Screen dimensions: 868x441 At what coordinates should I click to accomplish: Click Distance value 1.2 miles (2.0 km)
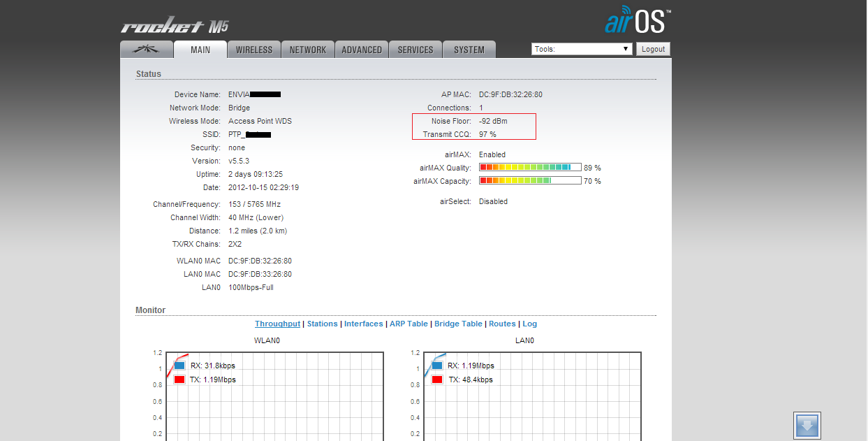[x=258, y=231]
